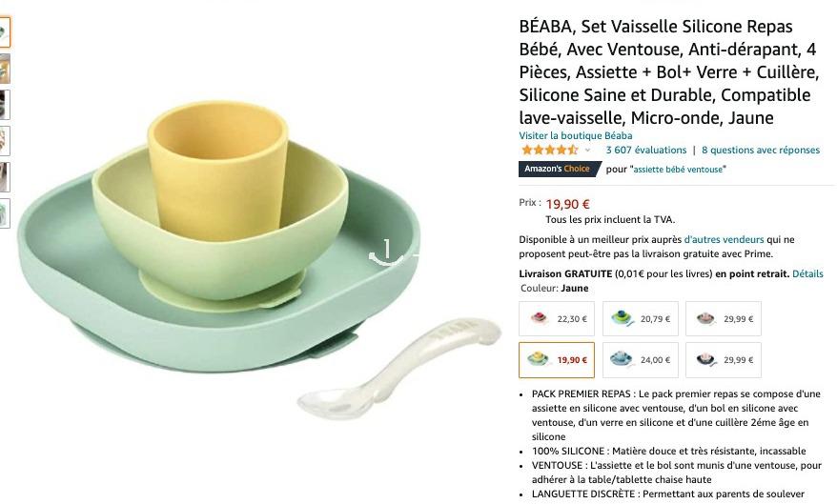Open 8 questions avec réponses link
Image resolution: width=837 pixels, height=504 pixels.
click(x=761, y=150)
